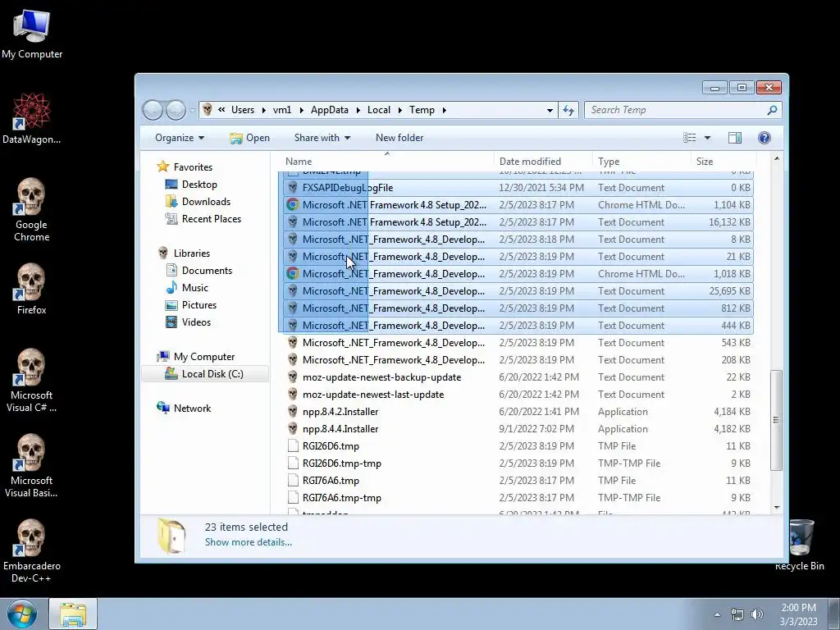The height and width of the screenshot is (630, 840).
Task: Click Favorites star icon in sidebar
Action: pyautogui.click(x=163, y=167)
